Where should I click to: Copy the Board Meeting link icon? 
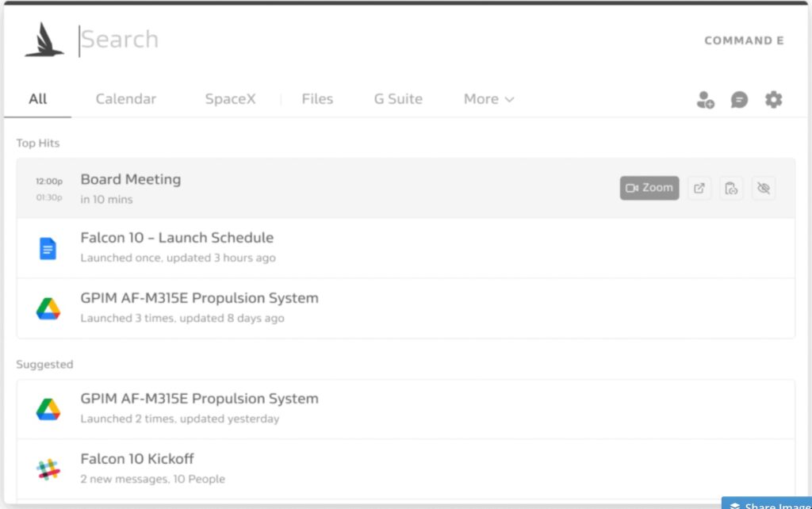[x=731, y=188]
